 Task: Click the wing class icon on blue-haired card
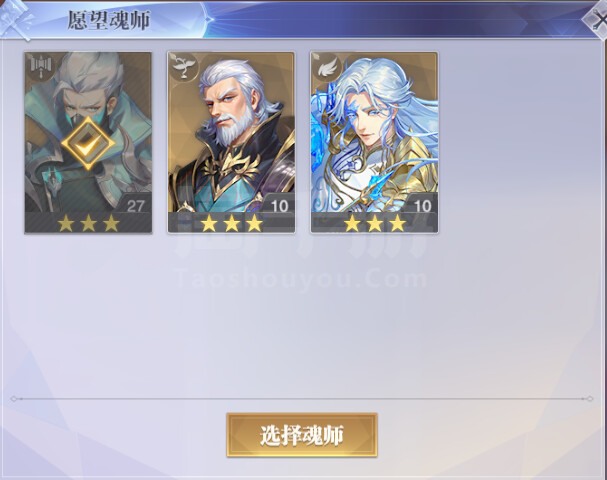(327, 67)
